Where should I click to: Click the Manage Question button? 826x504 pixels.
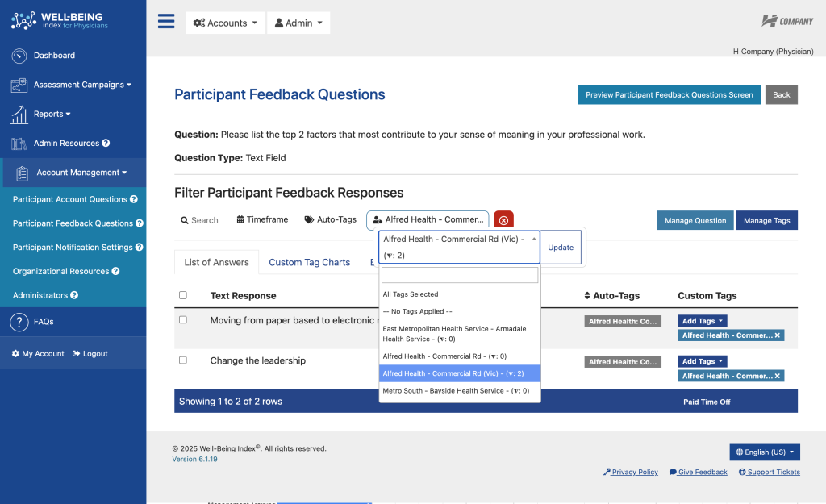pyautogui.click(x=695, y=220)
